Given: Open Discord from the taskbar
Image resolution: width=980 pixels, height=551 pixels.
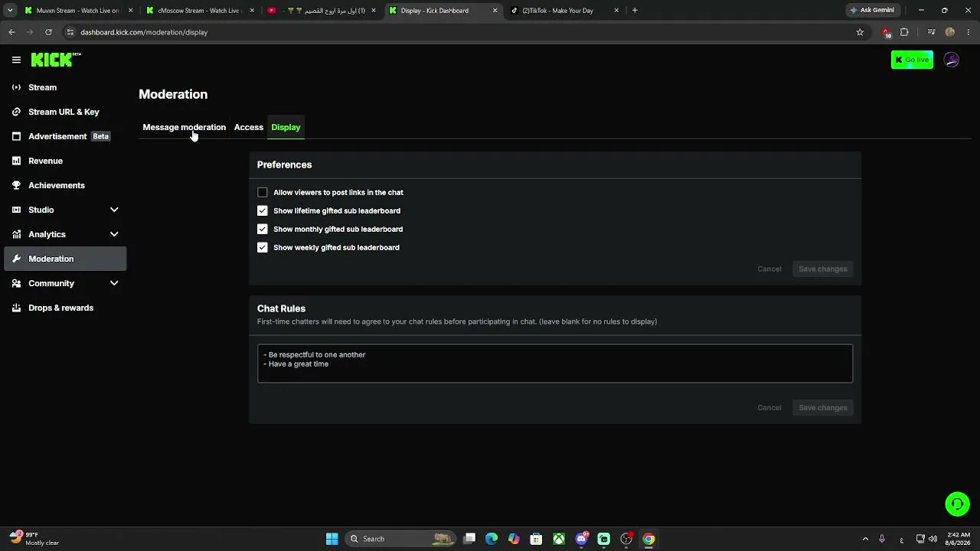Looking at the screenshot, I should tap(581, 539).
